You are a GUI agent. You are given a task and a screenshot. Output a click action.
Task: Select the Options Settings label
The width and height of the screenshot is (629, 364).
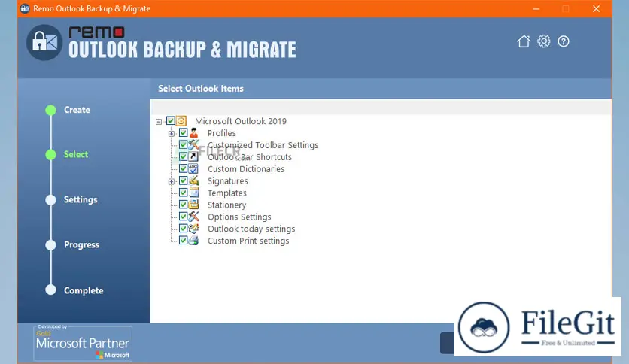click(x=239, y=217)
